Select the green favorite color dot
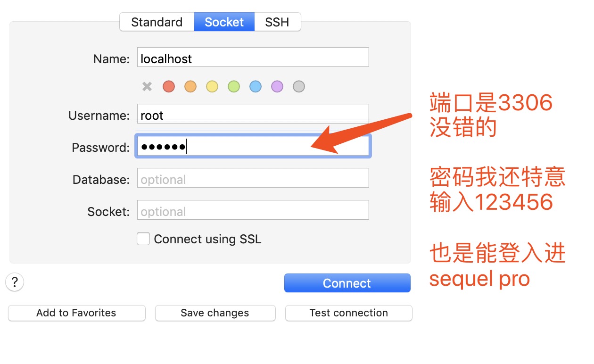This screenshot has width=594, height=364. tap(233, 86)
